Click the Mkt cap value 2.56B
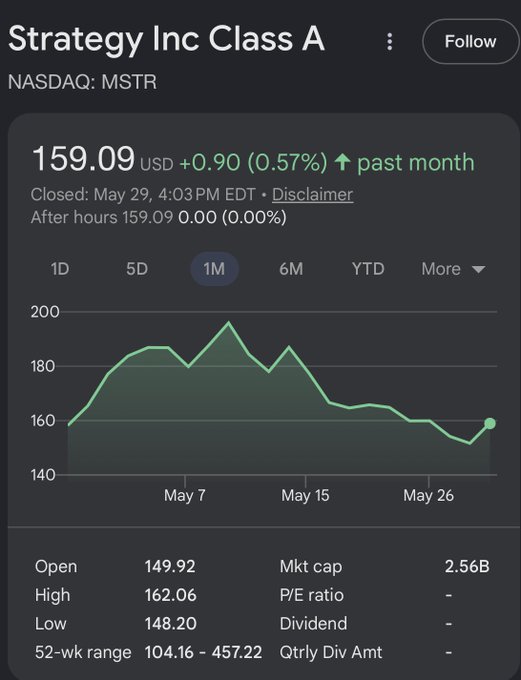Screen dimensions: 521x680 [467, 566]
